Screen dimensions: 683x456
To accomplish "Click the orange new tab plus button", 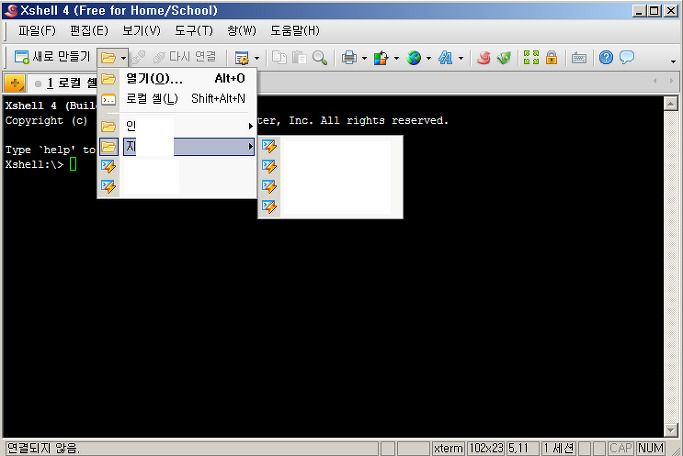I will [15, 82].
